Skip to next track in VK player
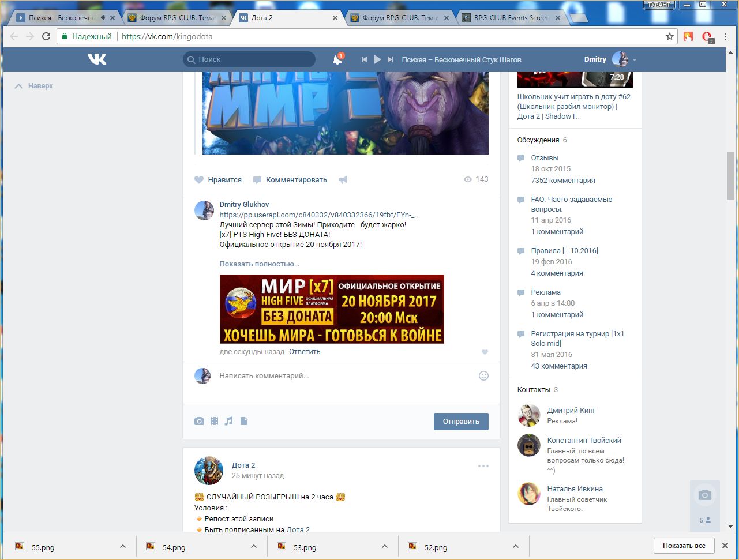 pyautogui.click(x=391, y=59)
